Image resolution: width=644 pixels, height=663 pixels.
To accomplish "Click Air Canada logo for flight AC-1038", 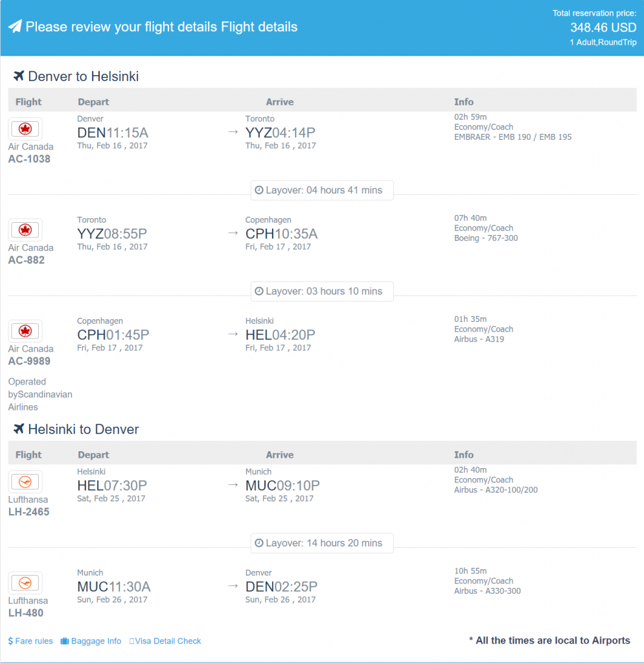I will (x=25, y=129).
